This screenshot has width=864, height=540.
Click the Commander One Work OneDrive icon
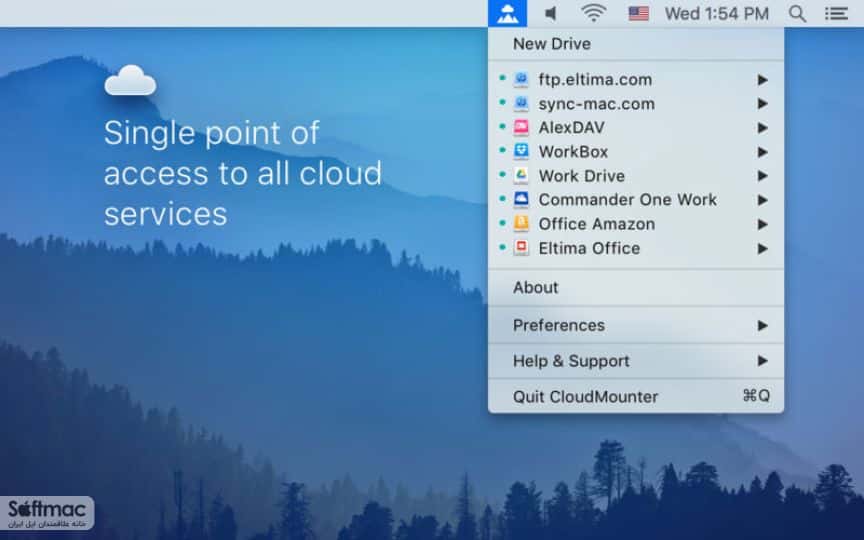pos(521,199)
